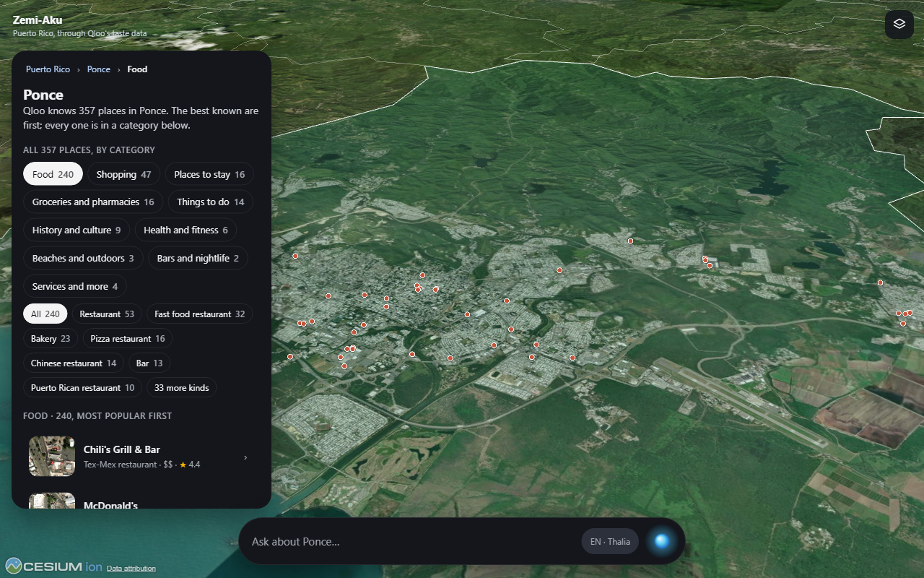Go to Ponce breadcrumb

pos(99,69)
